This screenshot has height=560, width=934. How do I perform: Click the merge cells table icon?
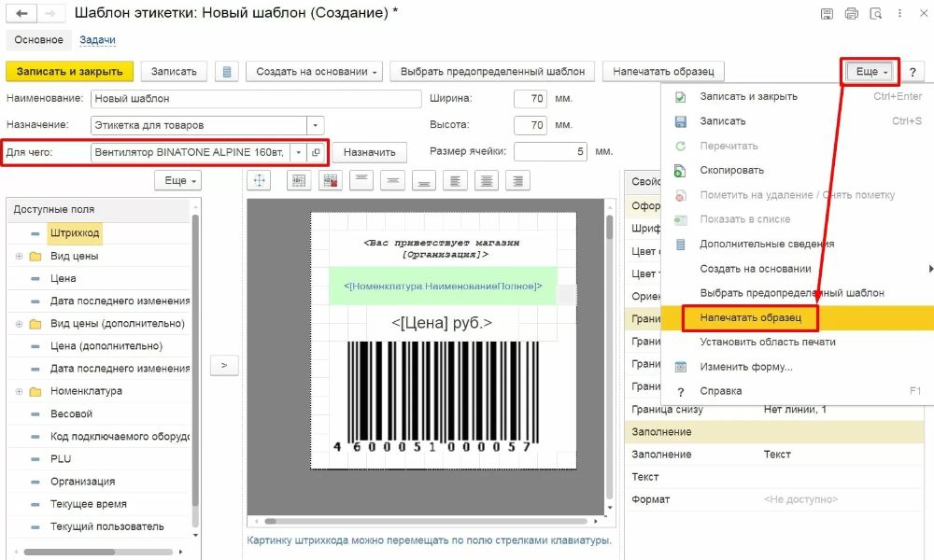pyautogui.click(x=299, y=180)
